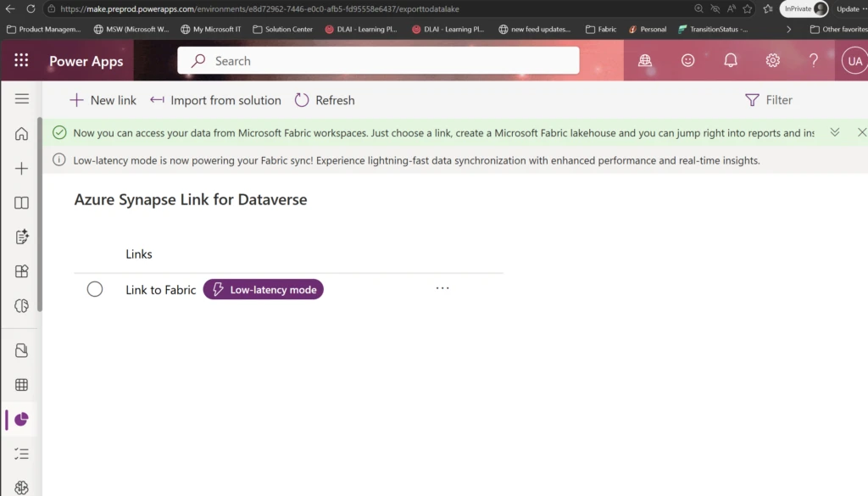
Task: Reload the page with browser refresh
Action: coord(31,8)
